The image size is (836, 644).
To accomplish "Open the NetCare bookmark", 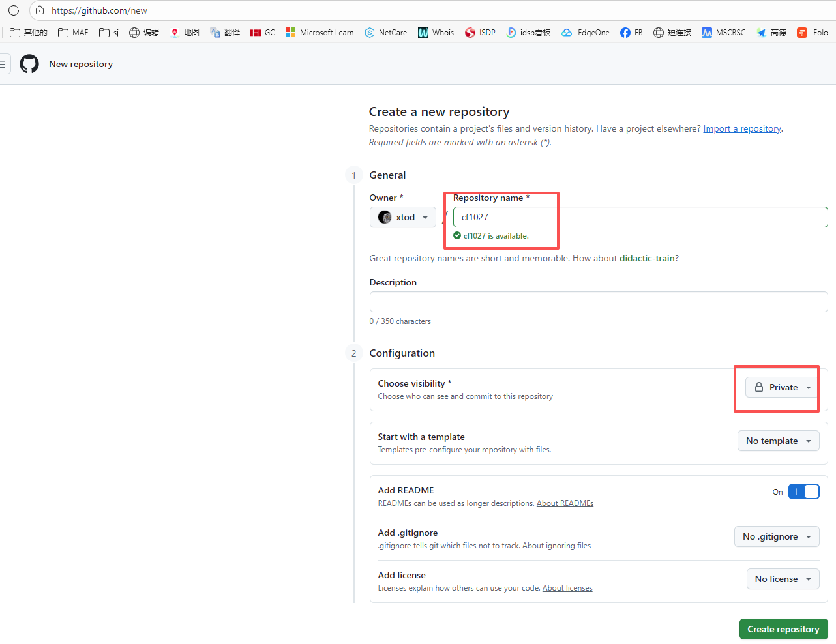I will (386, 33).
